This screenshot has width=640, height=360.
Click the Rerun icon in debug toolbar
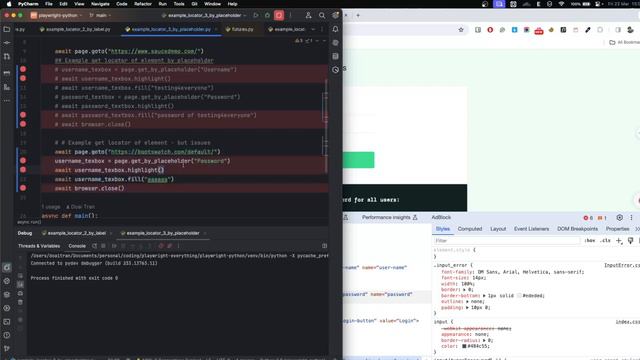[94, 246]
